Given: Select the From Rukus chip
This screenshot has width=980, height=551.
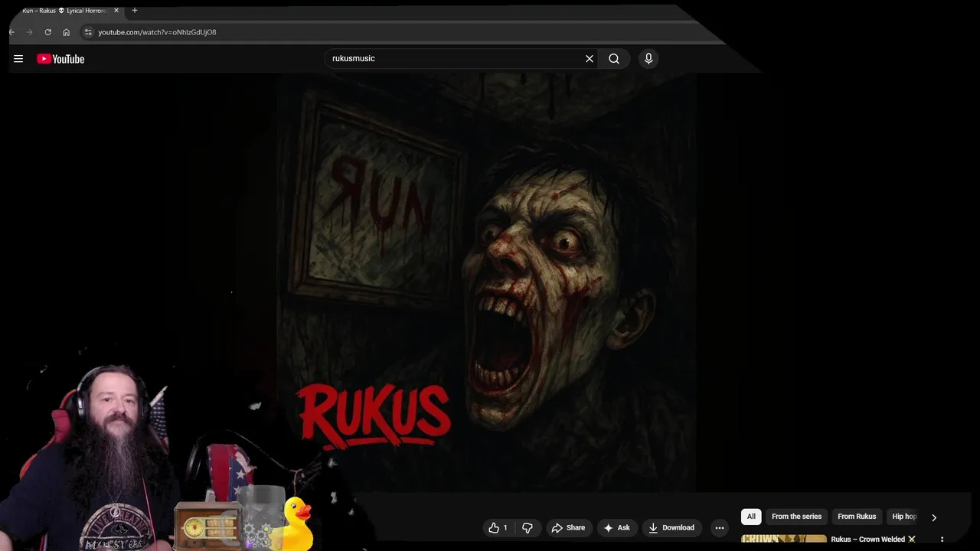Looking at the screenshot, I should pyautogui.click(x=857, y=517).
